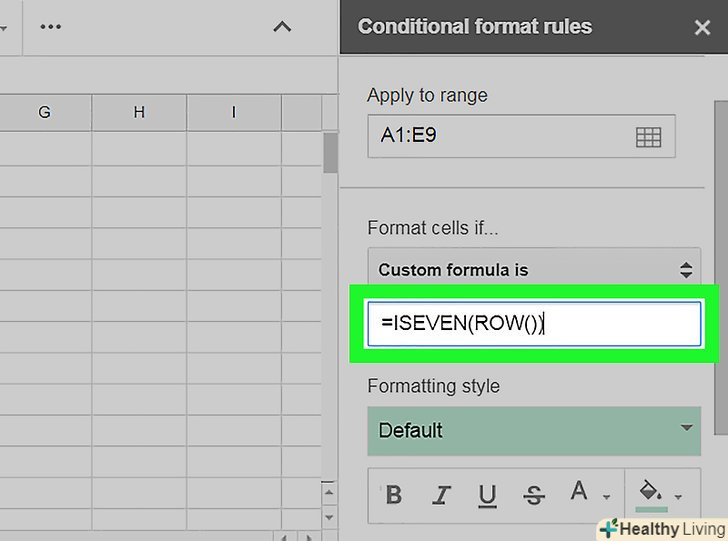728x541 pixels.
Task: Click the Bold formatting icon
Action: click(394, 495)
